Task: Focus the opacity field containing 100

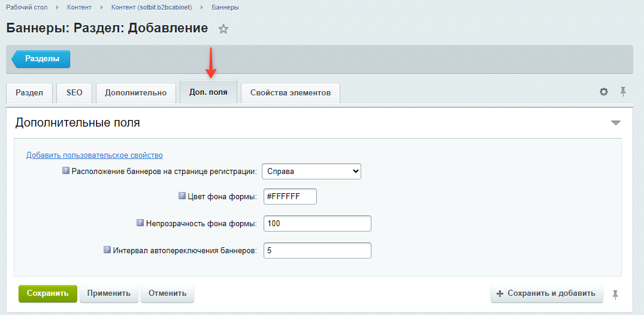Action: click(317, 224)
